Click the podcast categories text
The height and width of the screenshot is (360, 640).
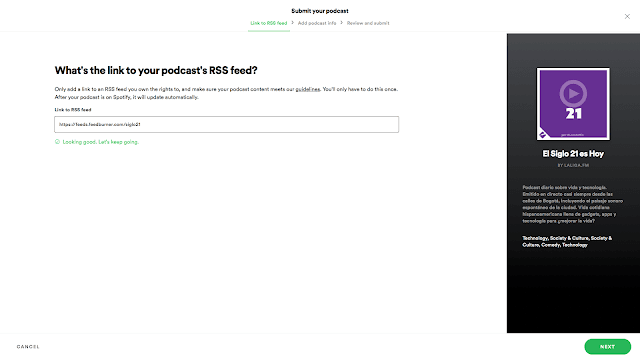(x=567, y=242)
